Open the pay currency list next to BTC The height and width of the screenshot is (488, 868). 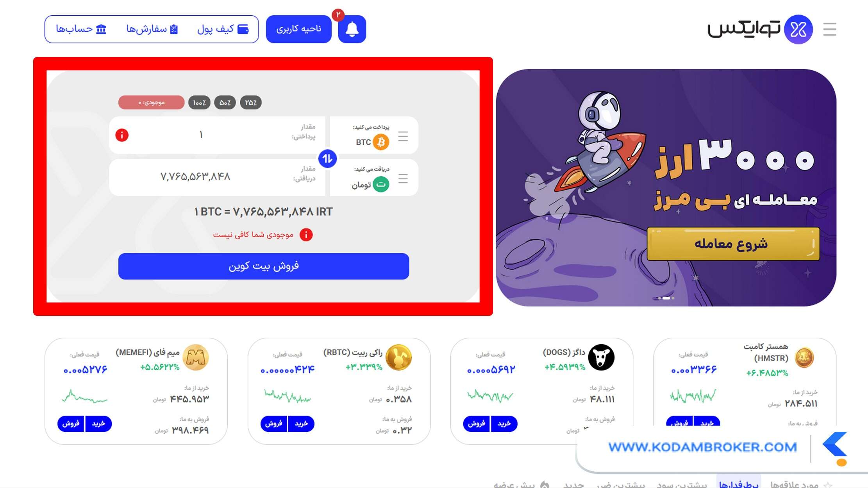click(403, 136)
